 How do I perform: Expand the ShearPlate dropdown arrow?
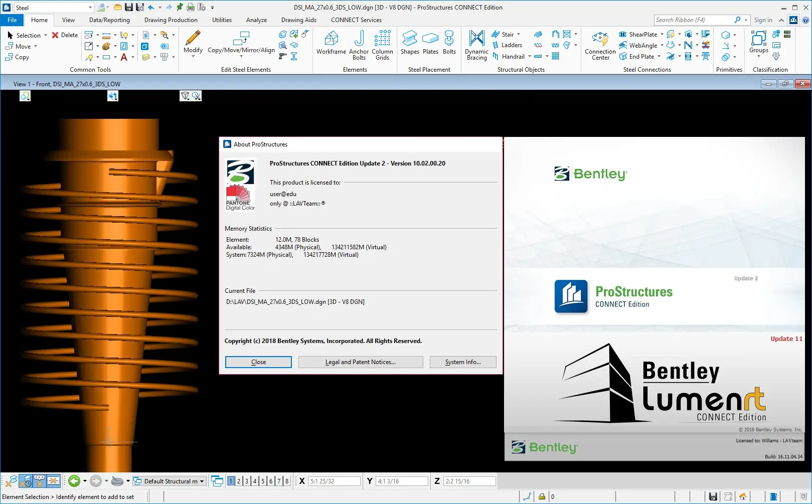coord(662,35)
